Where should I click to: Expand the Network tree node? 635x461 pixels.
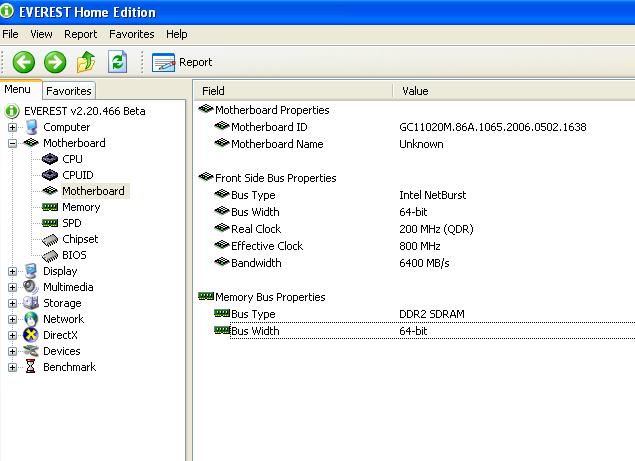pyautogui.click(x=13, y=319)
